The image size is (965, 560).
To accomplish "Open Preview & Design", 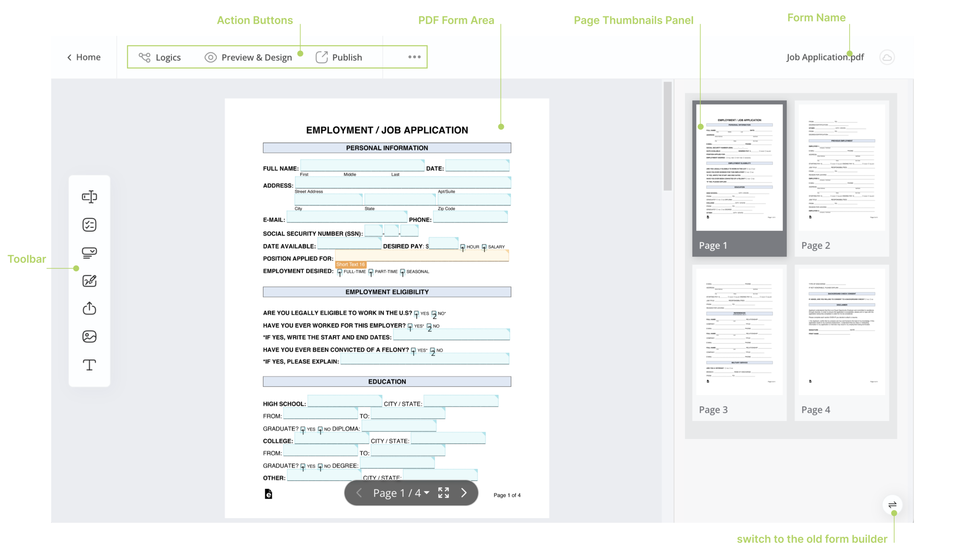I will click(248, 57).
